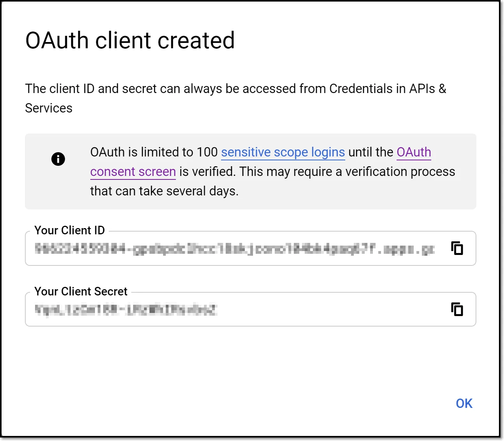Open the sensitive scope logins link
This screenshot has width=504, height=441.
[283, 152]
